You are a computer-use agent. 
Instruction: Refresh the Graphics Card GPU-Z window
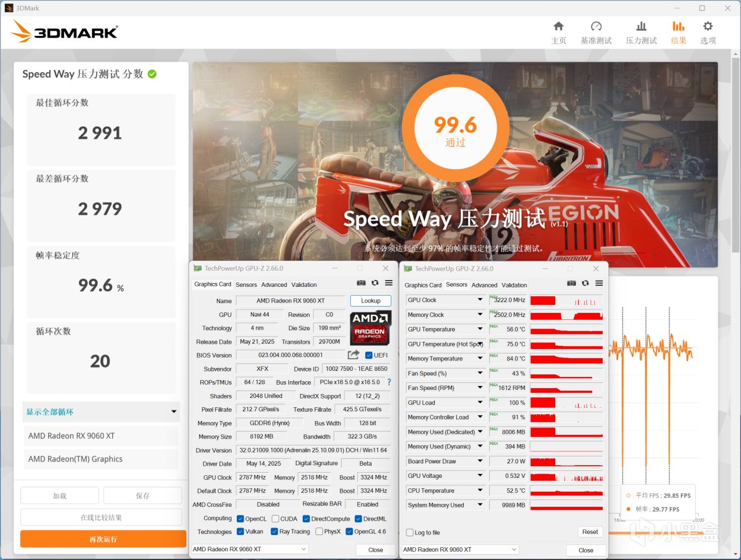pos(375,283)
